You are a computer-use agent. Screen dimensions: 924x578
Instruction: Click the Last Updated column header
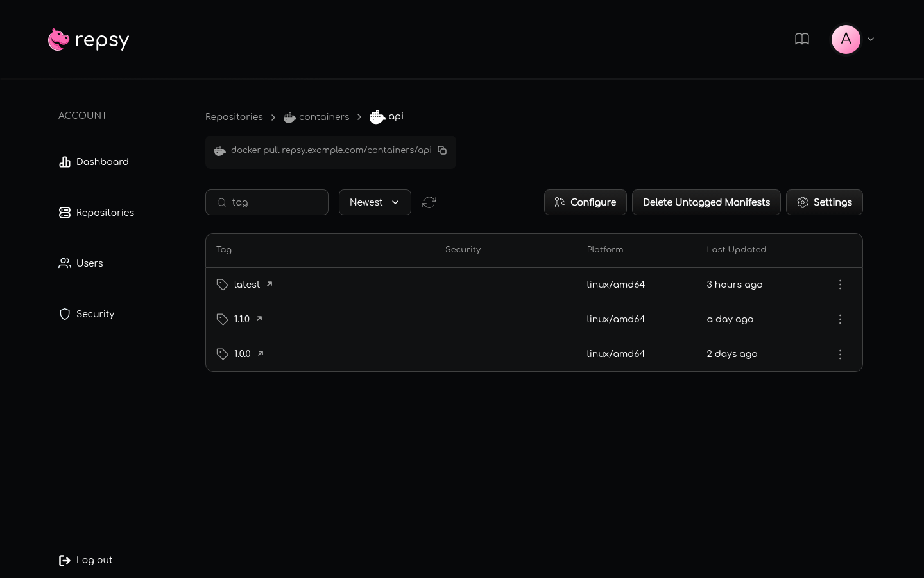click(736, 250)
